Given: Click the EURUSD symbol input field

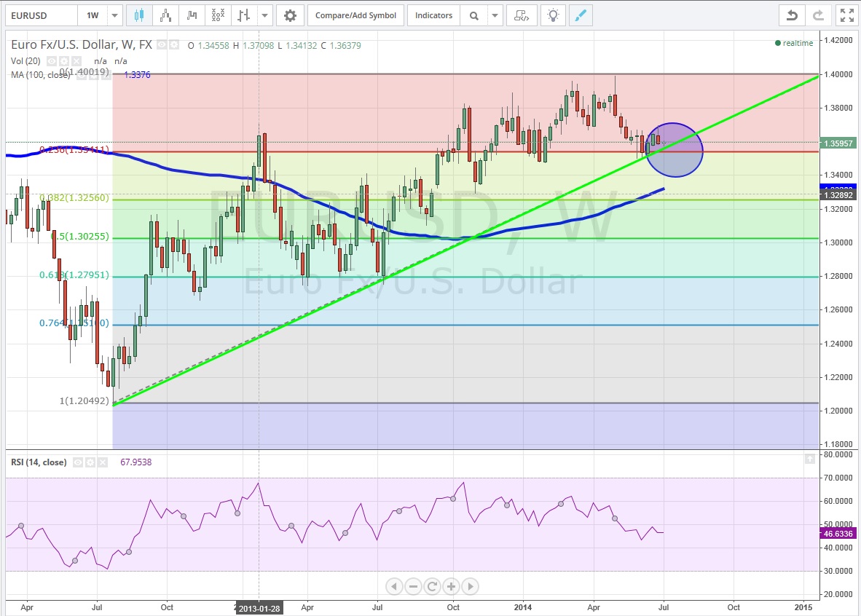Looking at the screenshot, I should tap(40, 15).
